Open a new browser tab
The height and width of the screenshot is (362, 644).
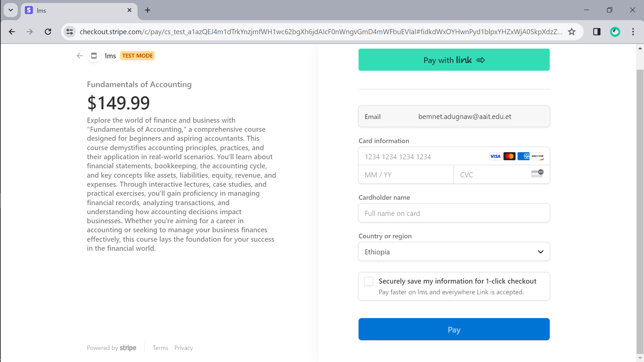pyautogui.click(x=148, y=10)
